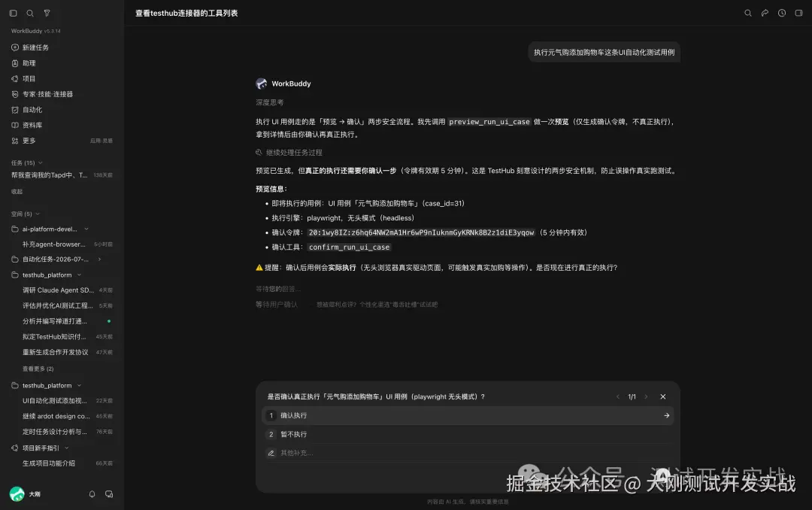Viewport: 812px width, 510px height.
Task: Focus the 其他补充 input field
Action: point(468,453)
